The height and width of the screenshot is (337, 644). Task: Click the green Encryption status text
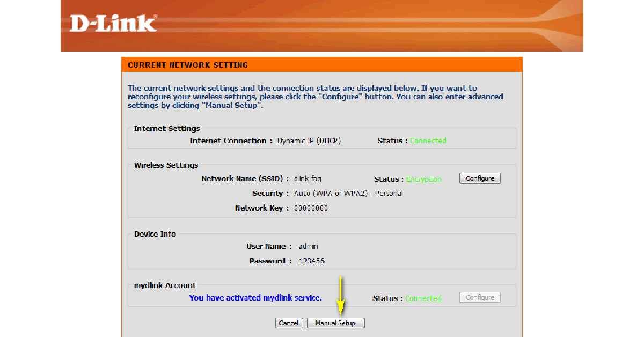click(x=423, y=180)
